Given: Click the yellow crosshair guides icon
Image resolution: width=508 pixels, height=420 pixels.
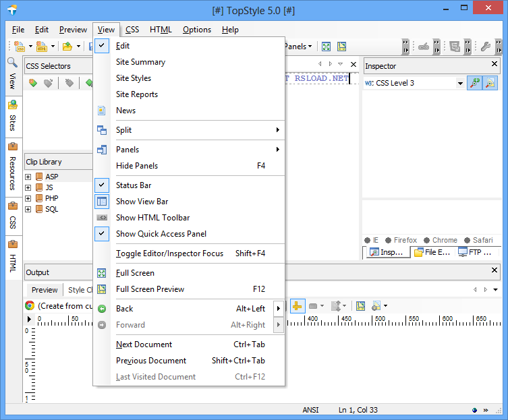Looking at the screenshot, I should [297, 305].
